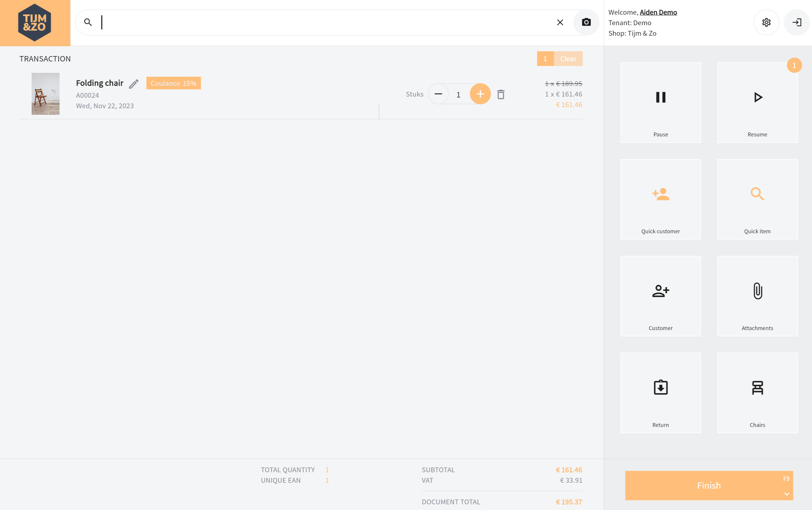
Task: Click the logout icon
Action: click(x=796, y=22)
